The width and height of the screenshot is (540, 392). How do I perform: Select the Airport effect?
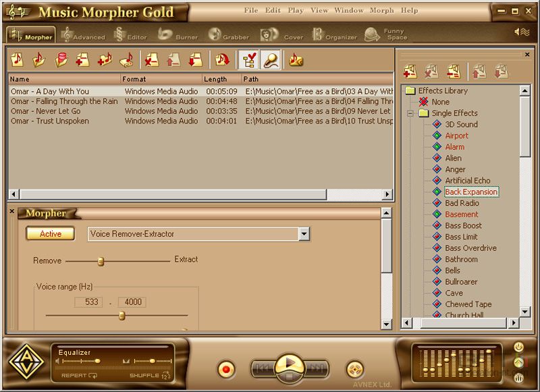(x=457, y=136)
